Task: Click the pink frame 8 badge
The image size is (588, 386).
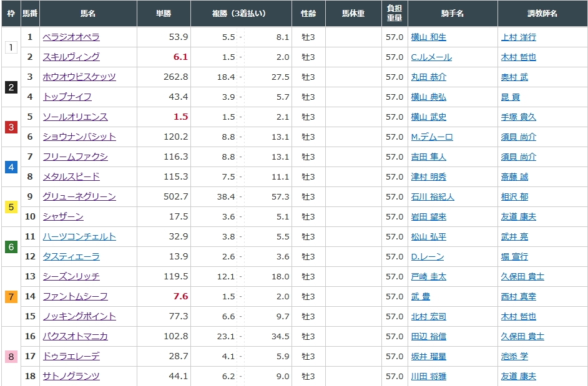Action: (x=11, y=357)
